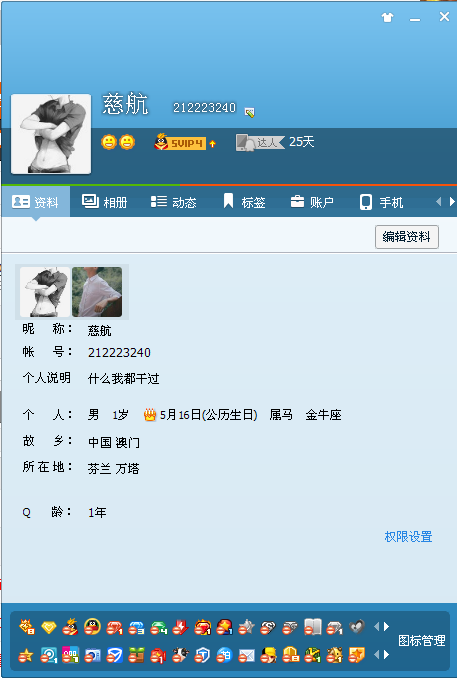Click the edit note icon beside 212223240
This screenshot has height=679, width=457.
[x=250, y=112]
